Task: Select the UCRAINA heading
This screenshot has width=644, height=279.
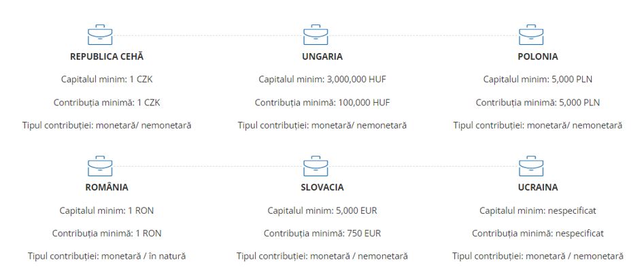Action: pos(538,187)
